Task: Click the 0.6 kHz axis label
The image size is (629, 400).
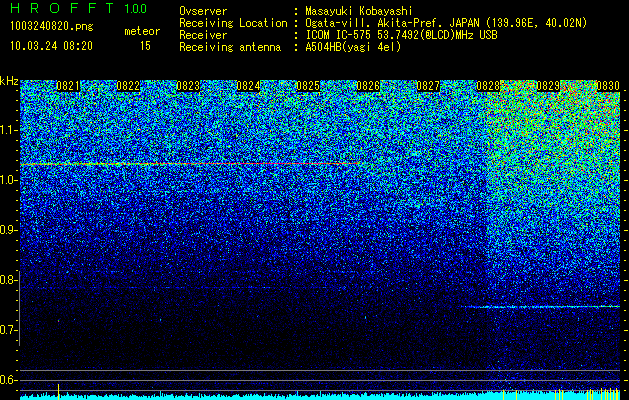Action: tap(7, 380)
